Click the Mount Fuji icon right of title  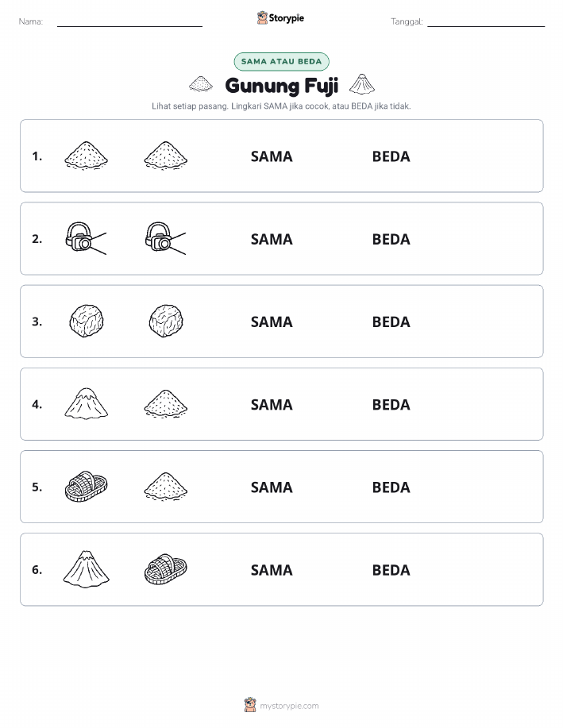[362, 83]
